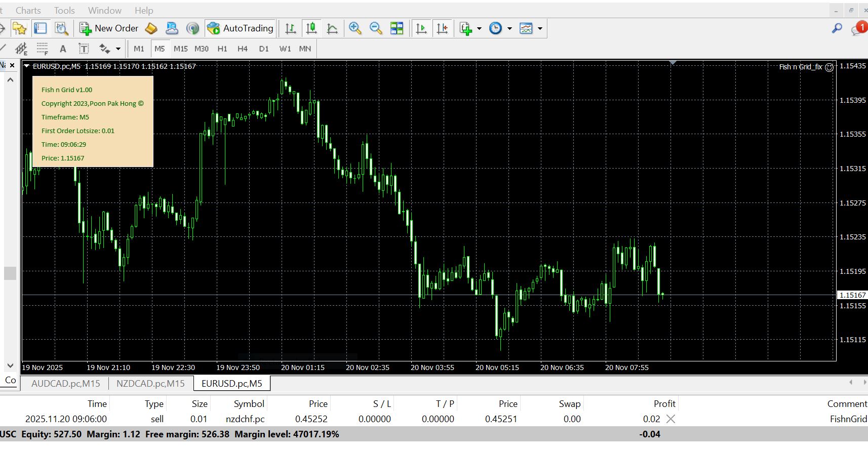Open the Periods clock dropdown arrow
Viewport: 868px width, 451px height.
coord(509,28)
